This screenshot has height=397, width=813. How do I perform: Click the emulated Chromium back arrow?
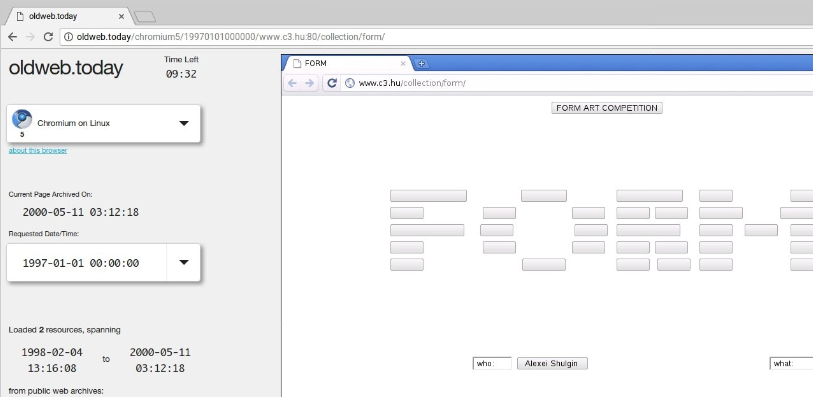coord(292,83)
